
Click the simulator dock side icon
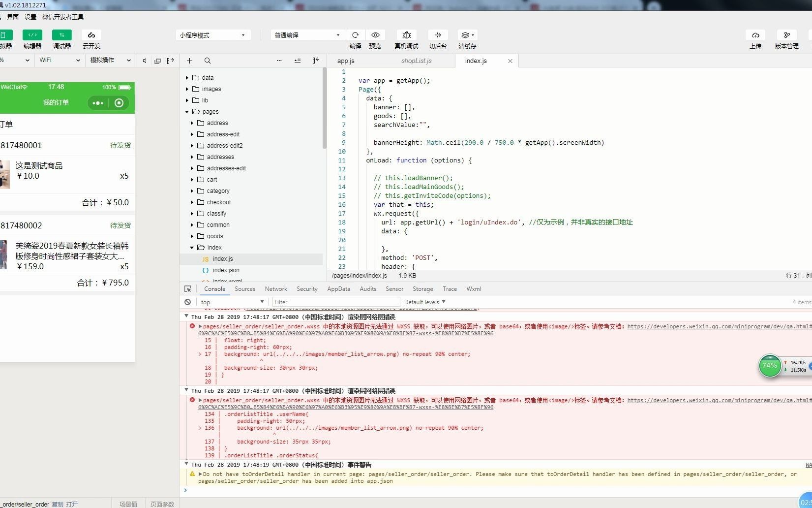pos(170,61)
